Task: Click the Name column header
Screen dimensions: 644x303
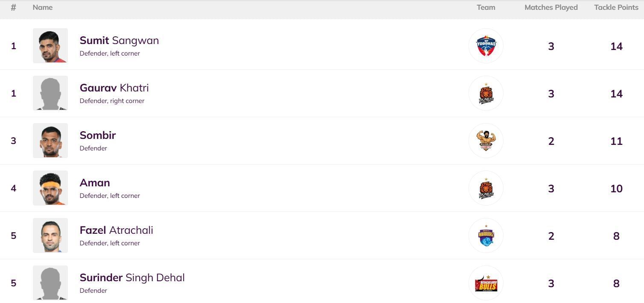Action: pyautogui.click(x=43, y=8)
